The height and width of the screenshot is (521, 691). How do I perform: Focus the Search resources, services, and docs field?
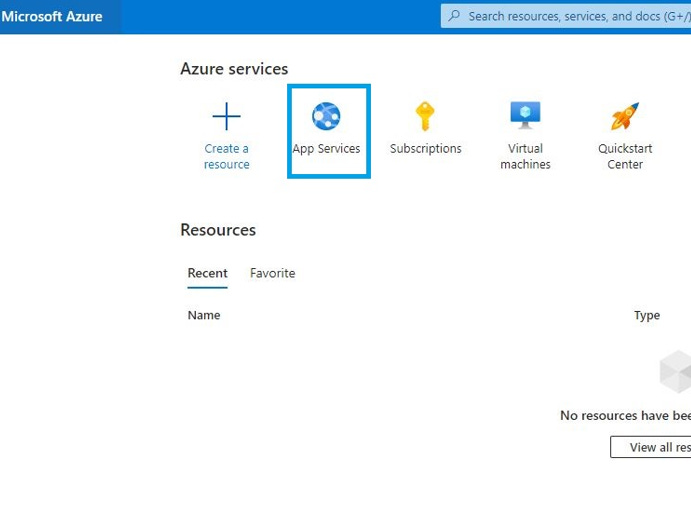566,16
